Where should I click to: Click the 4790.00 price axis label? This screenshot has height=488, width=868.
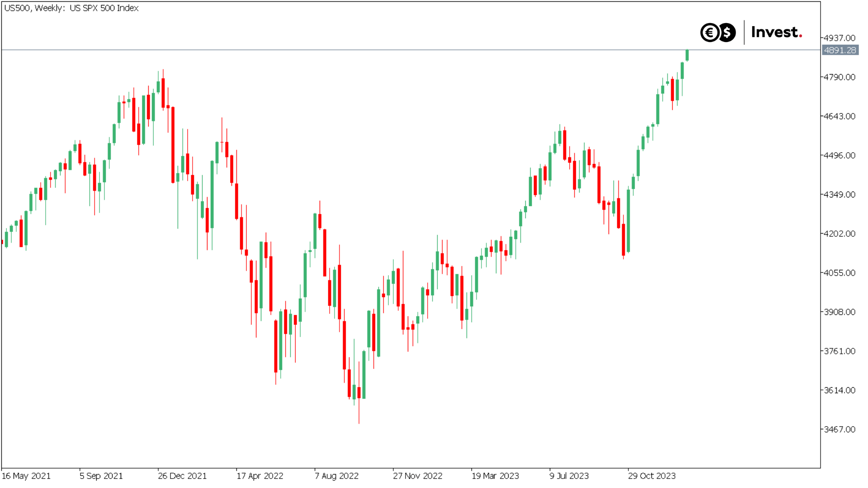[840, 77]
